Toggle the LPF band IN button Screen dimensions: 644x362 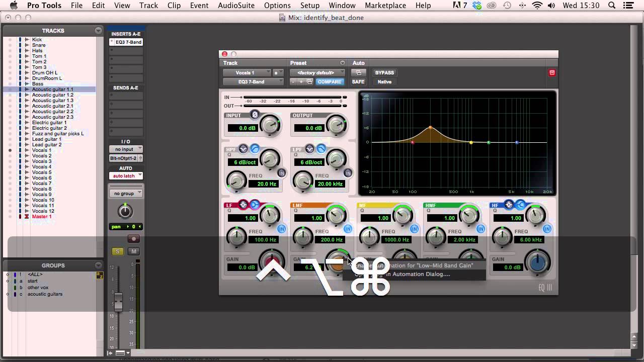coord(348,173)
